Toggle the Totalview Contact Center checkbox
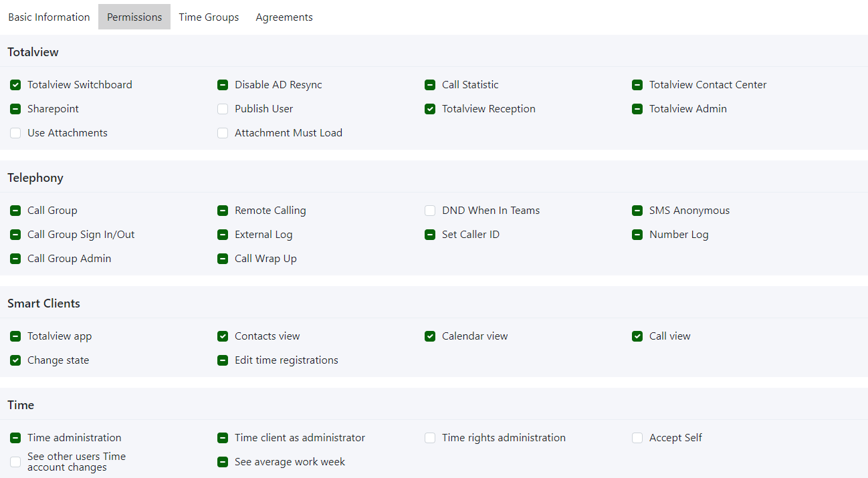Image resolution: width=868 pixels, height=478 pixels. [637, 85]
